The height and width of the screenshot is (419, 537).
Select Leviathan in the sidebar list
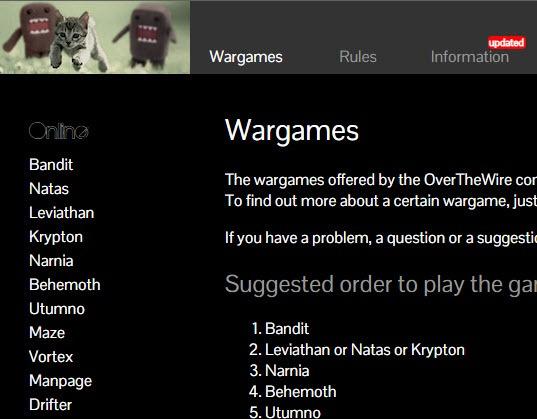61,213
